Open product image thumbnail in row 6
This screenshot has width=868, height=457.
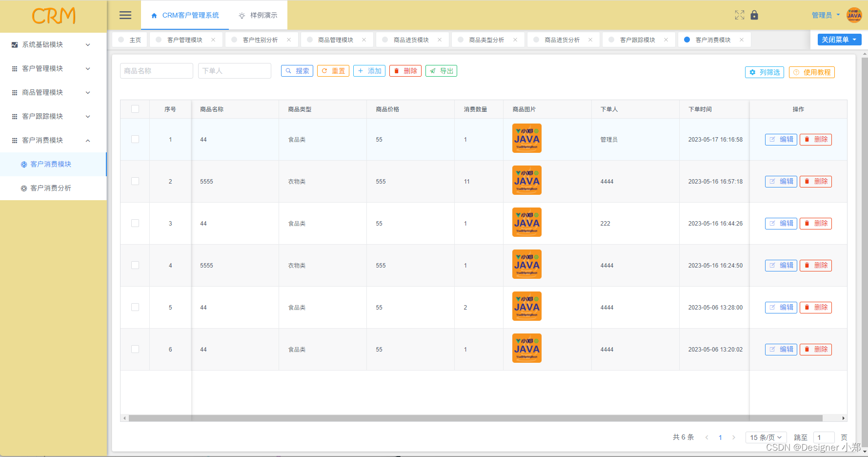[x=527, y=348]
